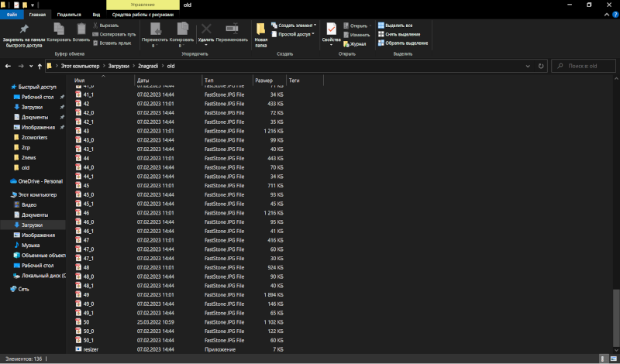Open Свойства properties icon
620x364 pixels.
pos(332,35)
